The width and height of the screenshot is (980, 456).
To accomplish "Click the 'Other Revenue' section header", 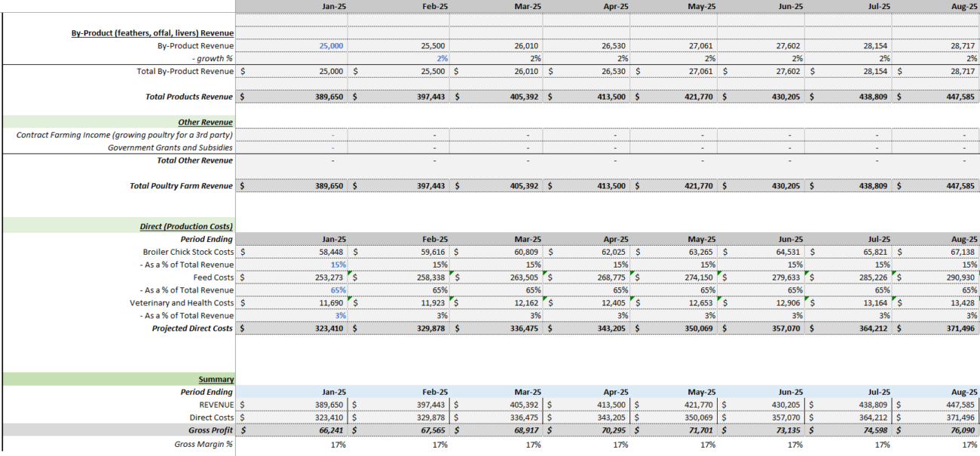I will point(205,122).
